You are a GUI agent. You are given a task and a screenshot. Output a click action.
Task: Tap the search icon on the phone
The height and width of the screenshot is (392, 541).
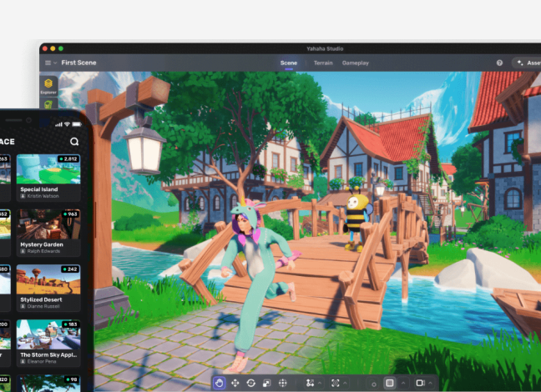pos(74,141)
